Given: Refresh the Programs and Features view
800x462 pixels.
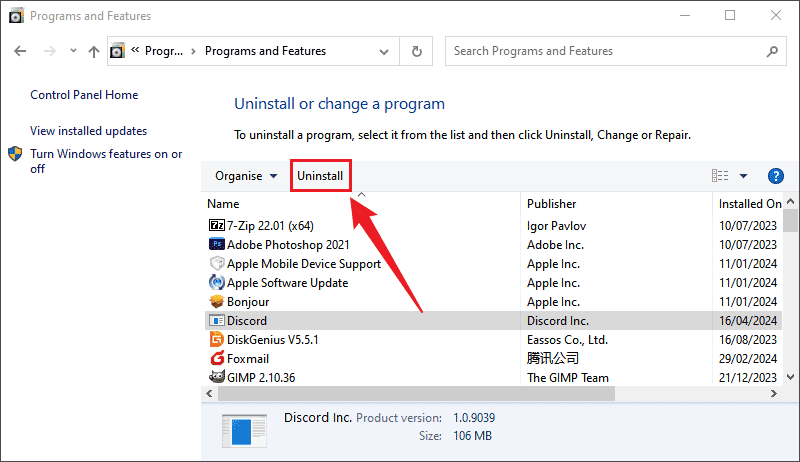Looking at the screenshot, I should coord(416,51).
